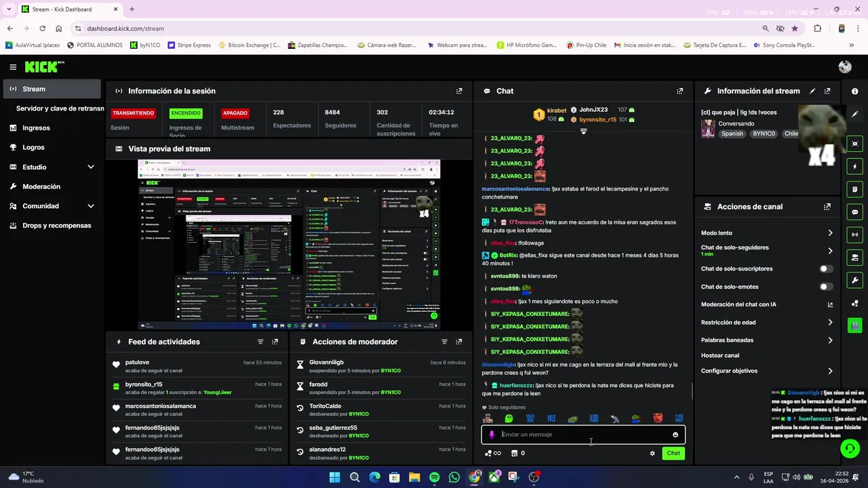The height and width of the screenshot is (488, 868).
Task: Click the purple microphone icon in chat input
Action: (492, 434)
